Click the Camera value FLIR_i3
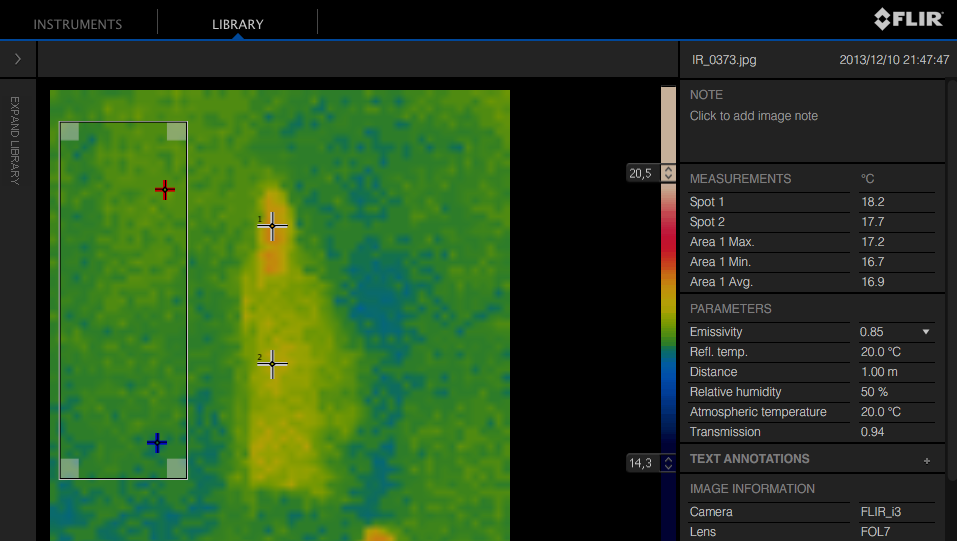 tap(881, 512)
